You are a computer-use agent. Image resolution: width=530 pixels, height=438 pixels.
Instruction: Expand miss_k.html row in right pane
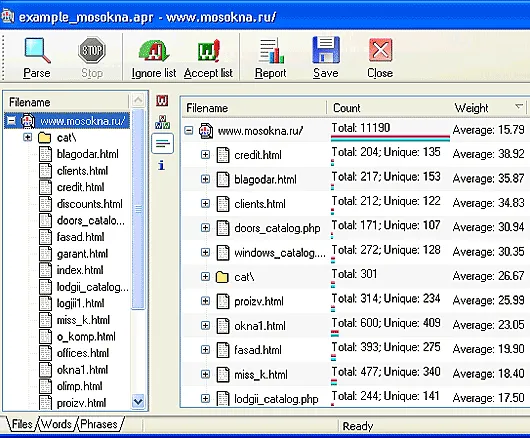click(x=205, y=374)
